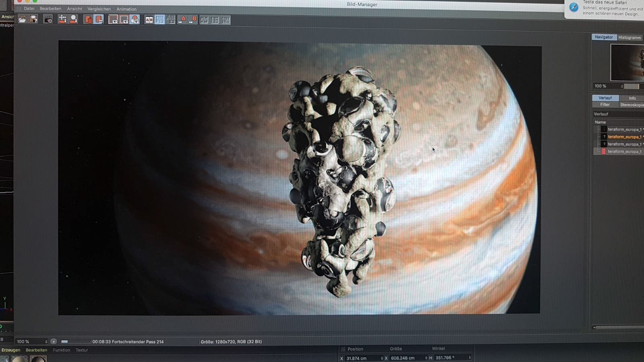Click the clear cache toolbar icon
The width and height of the screenshot is (644, 362).
62,19
